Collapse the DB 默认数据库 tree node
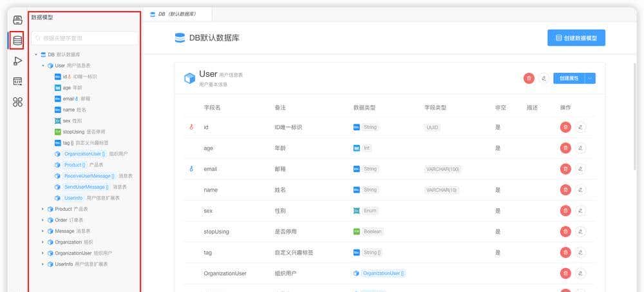The height and width of the screenshot is (292, 644). coord(36,54)
